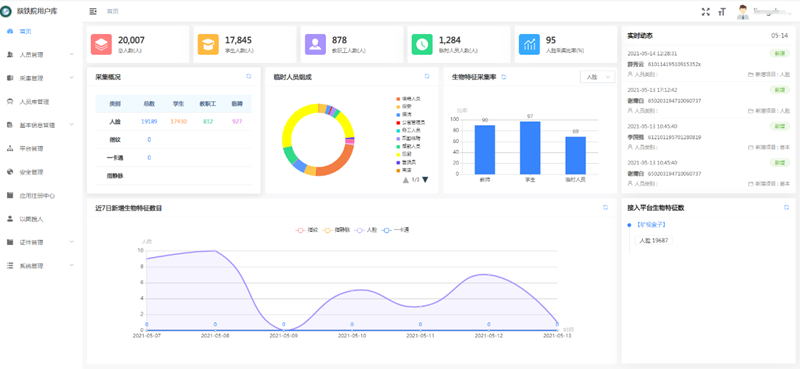
Task: Open 平台管理 in the sidebar
Action: (41, 149)
